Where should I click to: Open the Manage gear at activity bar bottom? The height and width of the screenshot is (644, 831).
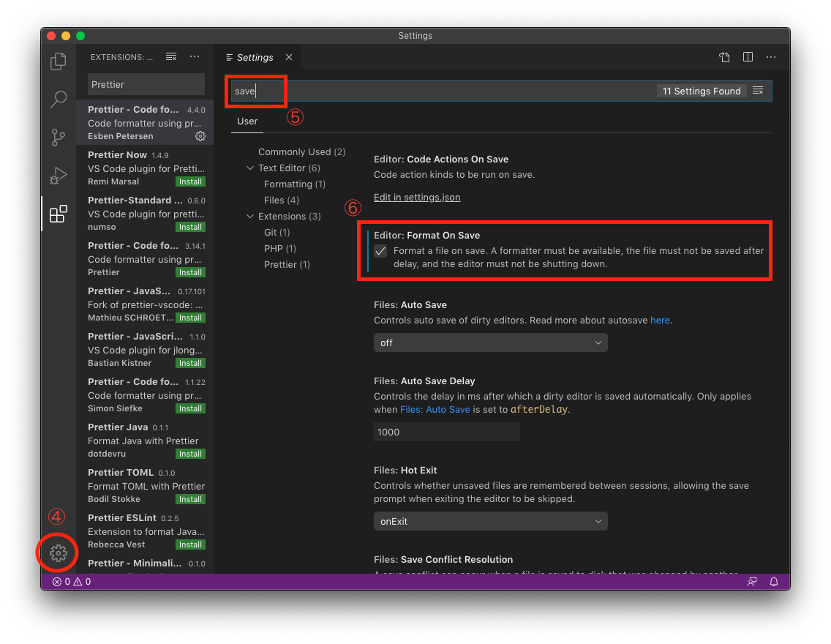tap(59, 553)
